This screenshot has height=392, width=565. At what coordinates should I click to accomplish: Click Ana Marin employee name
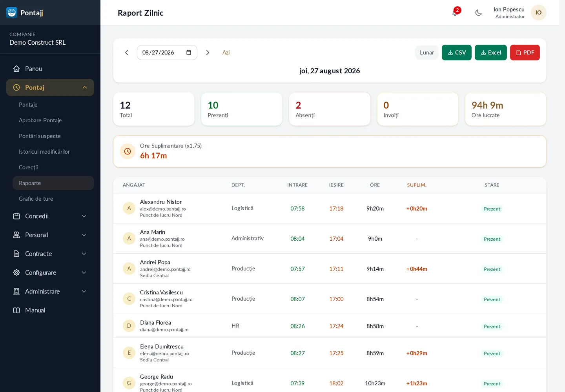153,232
